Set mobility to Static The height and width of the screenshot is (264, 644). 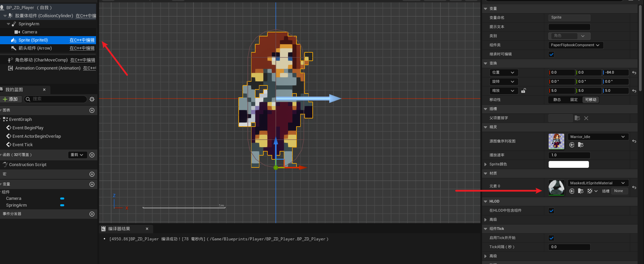tap(557, 100)
